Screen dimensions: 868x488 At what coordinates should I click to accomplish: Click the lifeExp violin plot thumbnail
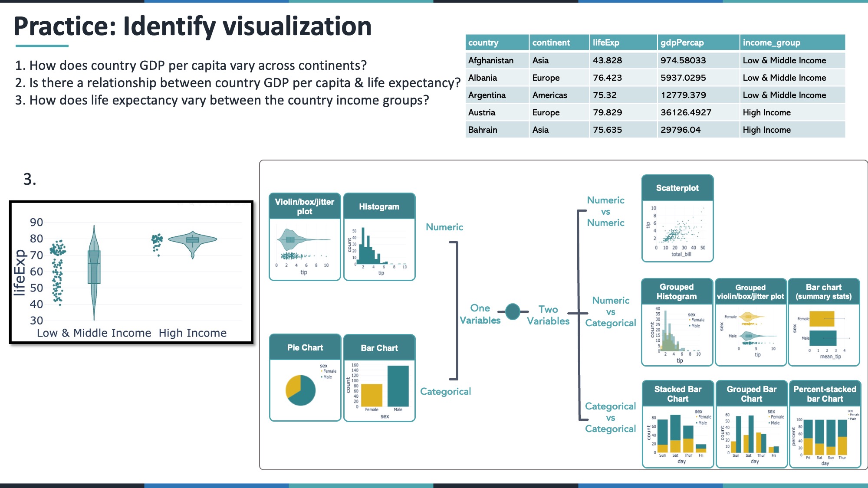131,272
